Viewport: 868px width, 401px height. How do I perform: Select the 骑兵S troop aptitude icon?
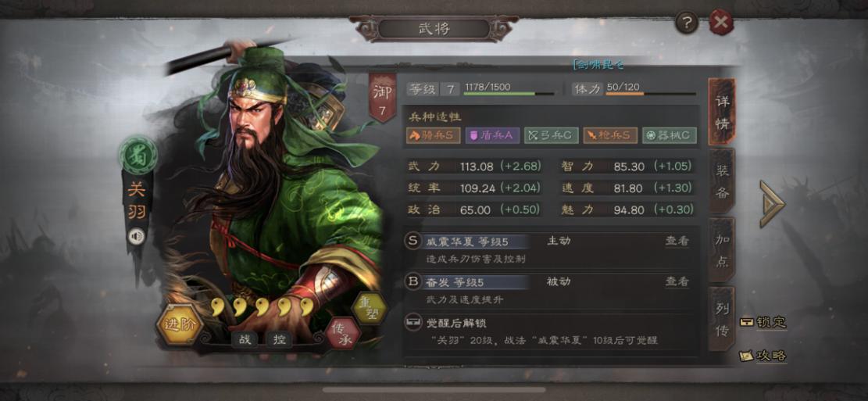433,136
